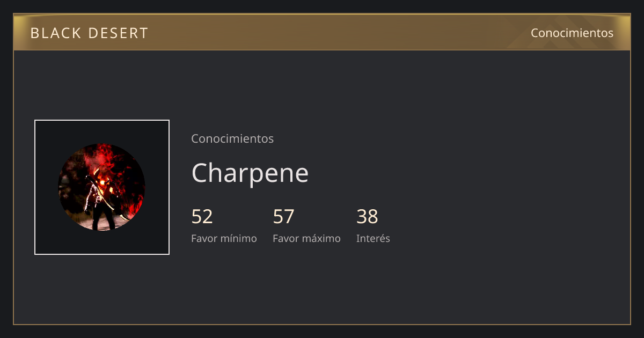Click the number 57 stat value
This screenshot has width=644, height=338.
[284, 217]
